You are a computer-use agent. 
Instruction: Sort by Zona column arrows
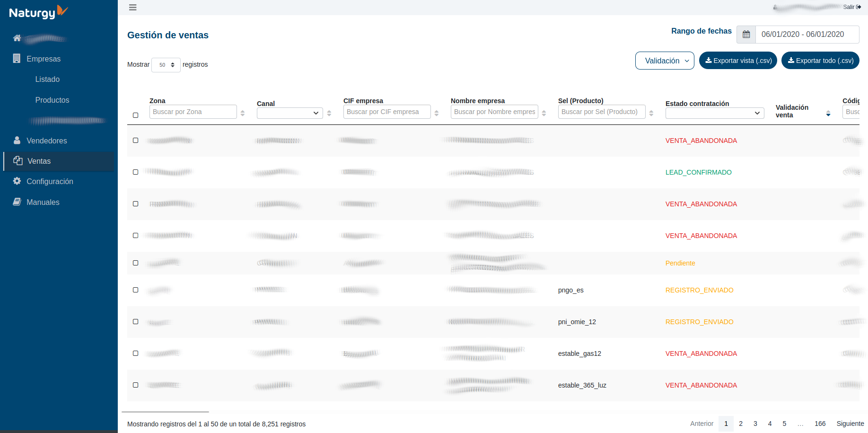[243, 113]
